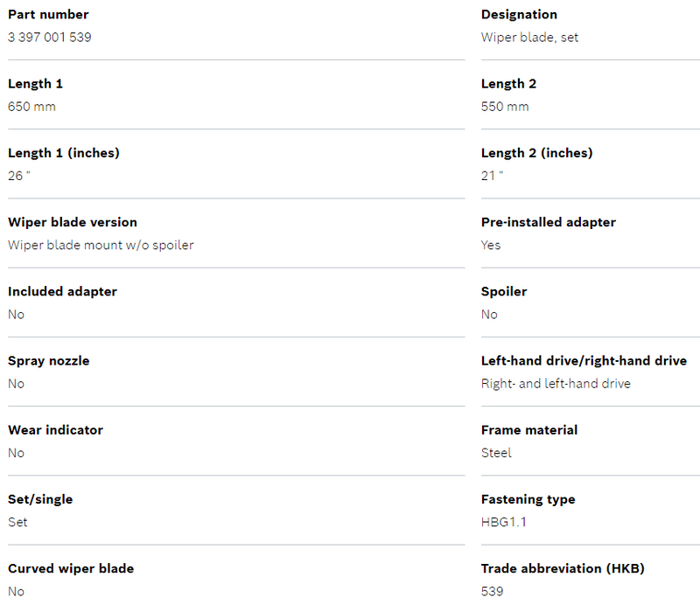Click the Trade abbreviation (HKB) label
Viewport: 700px width, 612px height.
(x=563, y=568)
